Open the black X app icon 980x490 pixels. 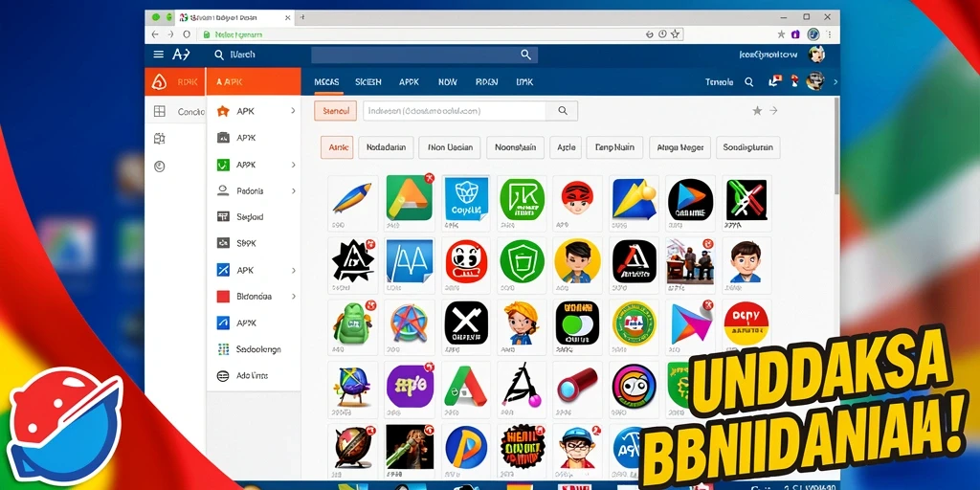point(466,323)
